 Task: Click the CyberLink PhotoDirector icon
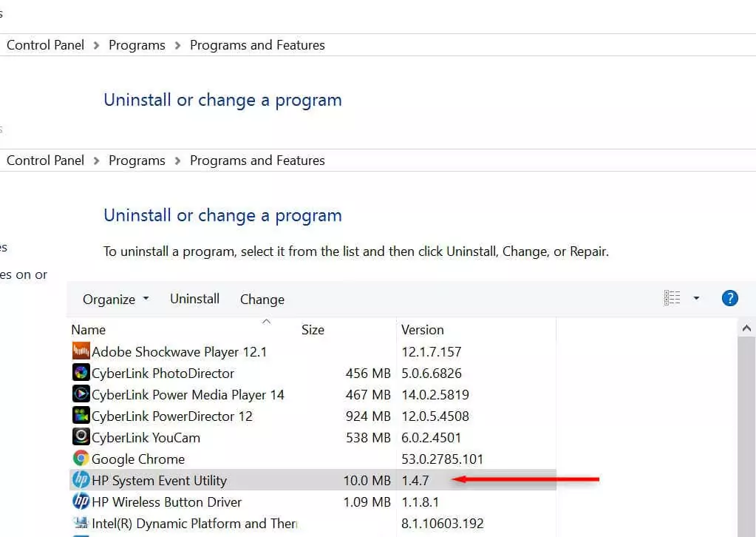[x=81, y=373]
